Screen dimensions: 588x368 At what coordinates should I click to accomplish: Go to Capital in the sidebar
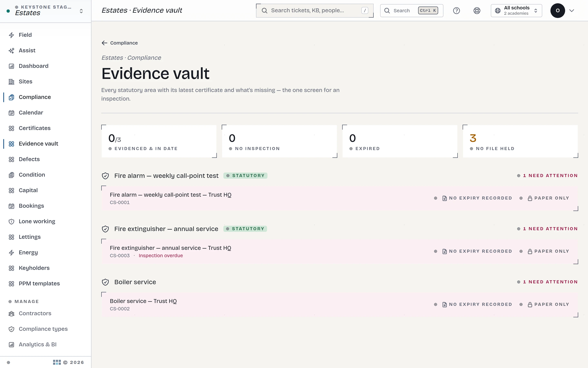46,190
